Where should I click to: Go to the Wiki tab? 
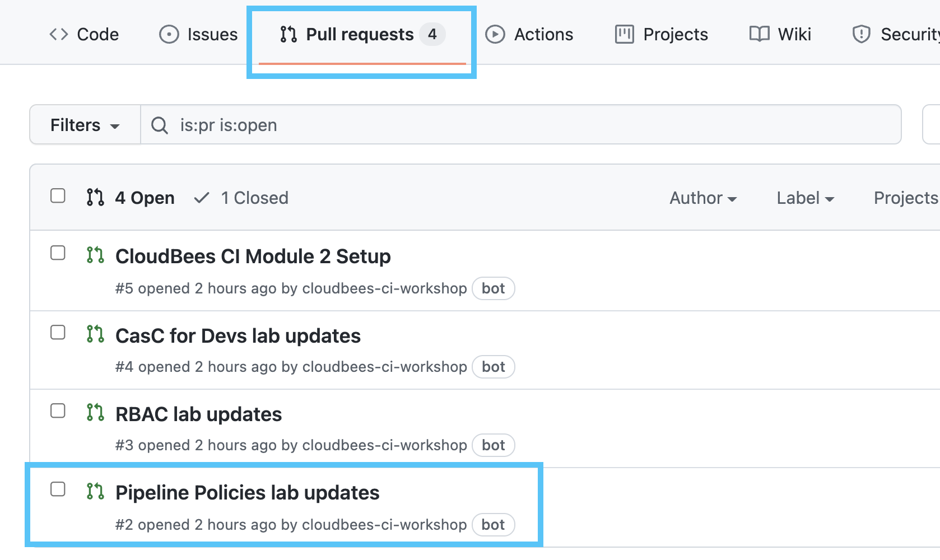tap(780, 35)
